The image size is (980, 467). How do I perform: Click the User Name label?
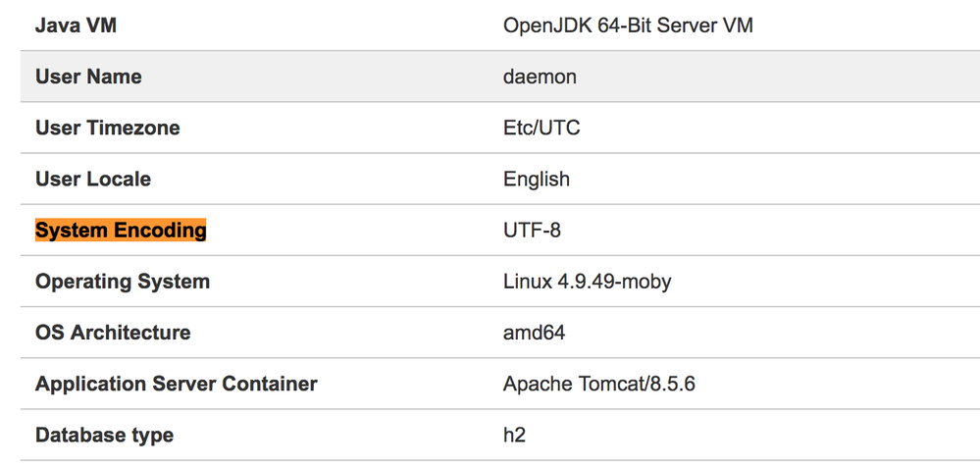[88, 77]
